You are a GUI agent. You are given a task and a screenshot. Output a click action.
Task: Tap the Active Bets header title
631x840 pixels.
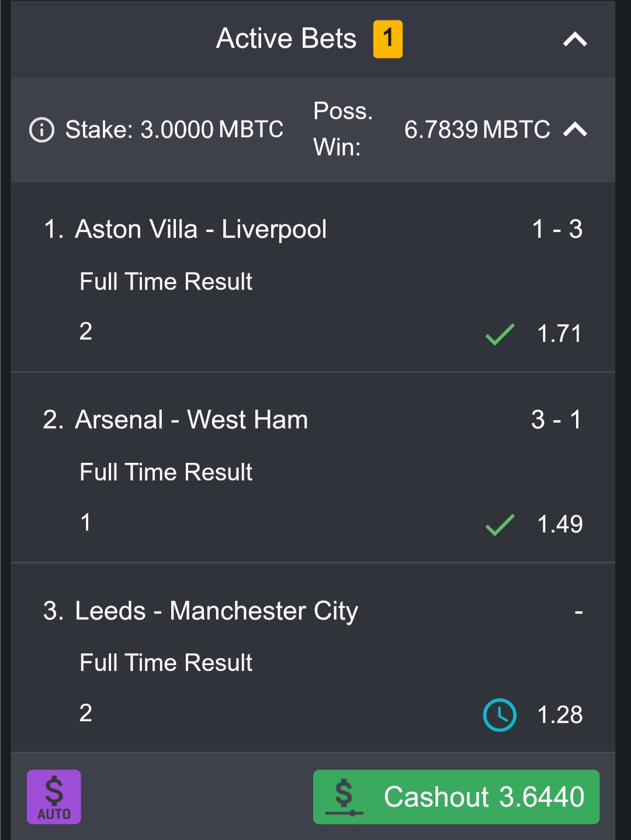coord(286,39)
